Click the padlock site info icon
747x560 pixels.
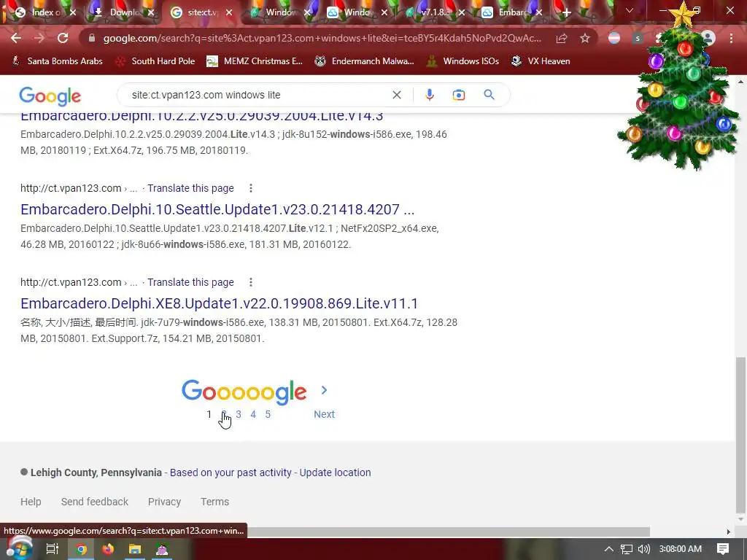pos(92,38)
